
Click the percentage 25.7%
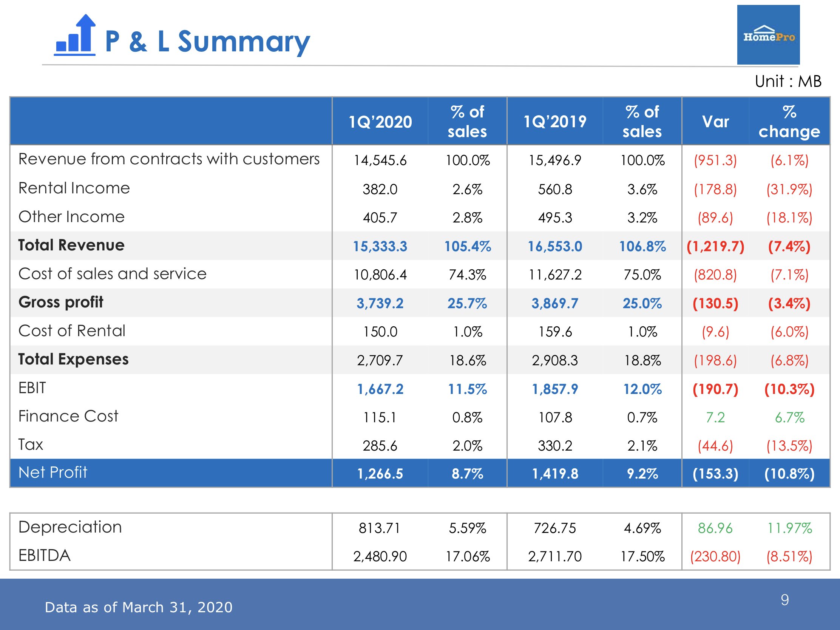pyautogui.click(x=468, y=303)
